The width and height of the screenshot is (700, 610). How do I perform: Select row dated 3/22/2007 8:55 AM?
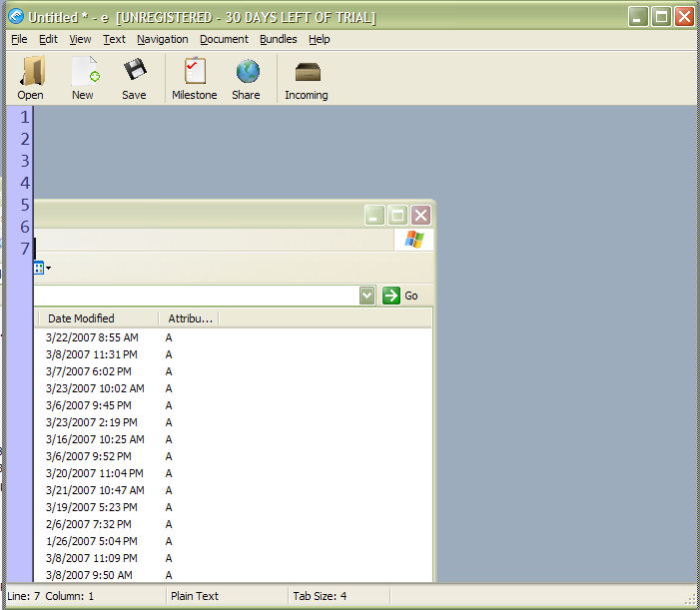coord(92,337)
